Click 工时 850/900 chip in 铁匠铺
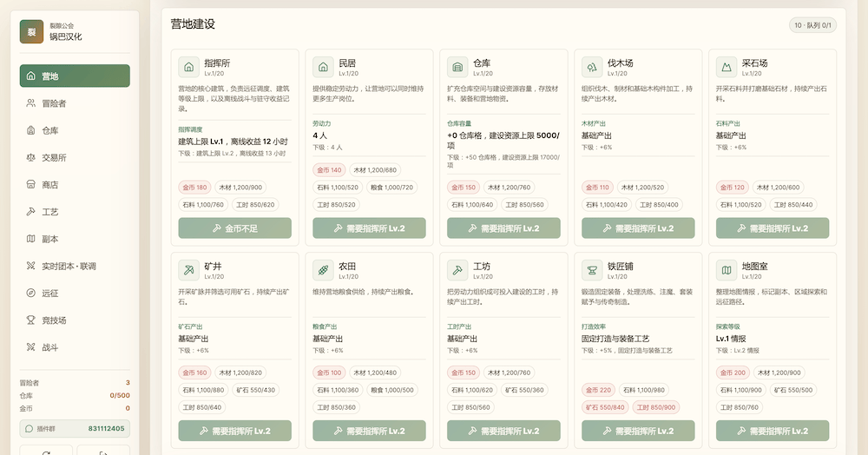Image resolution: width=868 pixels, height=455 pixels. (x=656, y=407)
